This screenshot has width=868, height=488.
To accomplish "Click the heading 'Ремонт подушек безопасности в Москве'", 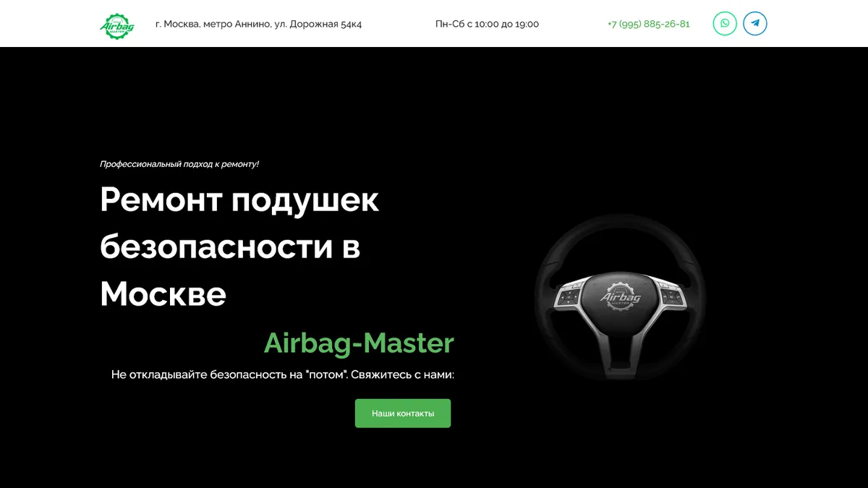I will click(239, 247).
